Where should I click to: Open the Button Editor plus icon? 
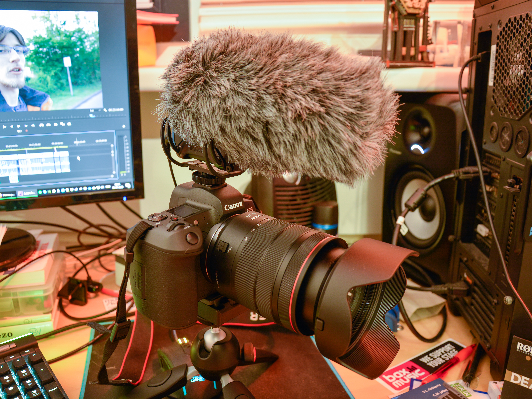pos(124,126)
